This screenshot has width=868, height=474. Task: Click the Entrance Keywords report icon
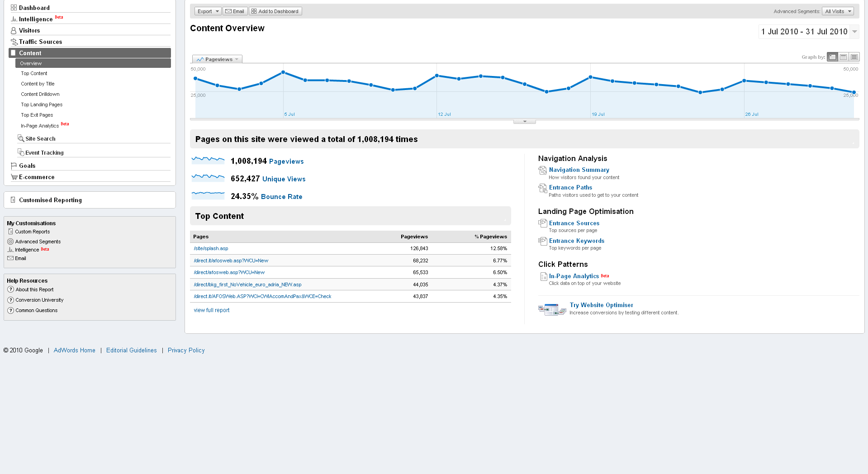coord(542,241)
